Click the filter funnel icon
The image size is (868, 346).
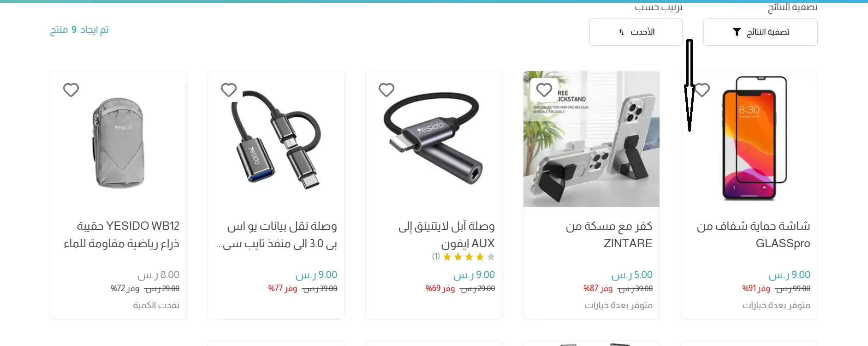[x=737, y=32]
